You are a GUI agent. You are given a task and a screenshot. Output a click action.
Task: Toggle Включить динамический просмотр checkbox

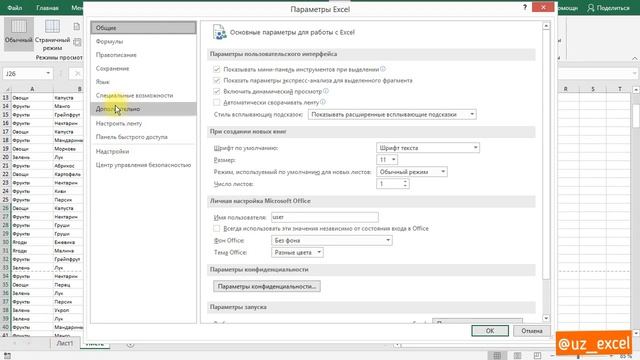click(217, 91)
